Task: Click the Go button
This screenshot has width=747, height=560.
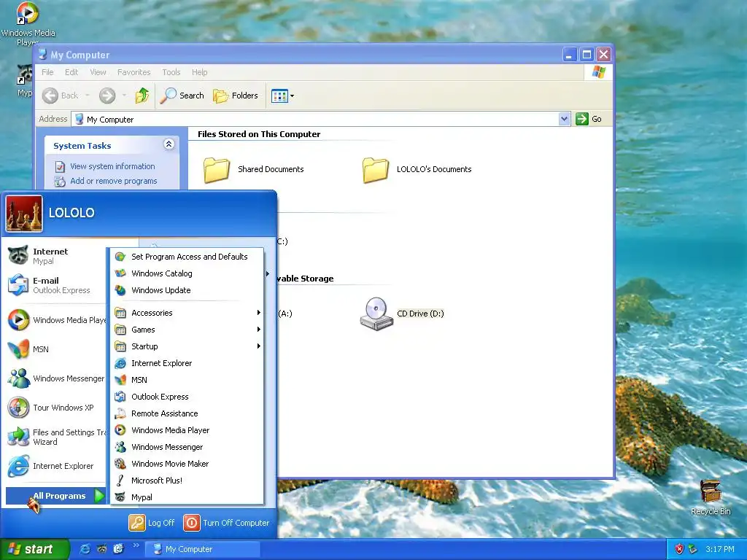Action: [x=589, y=119]
